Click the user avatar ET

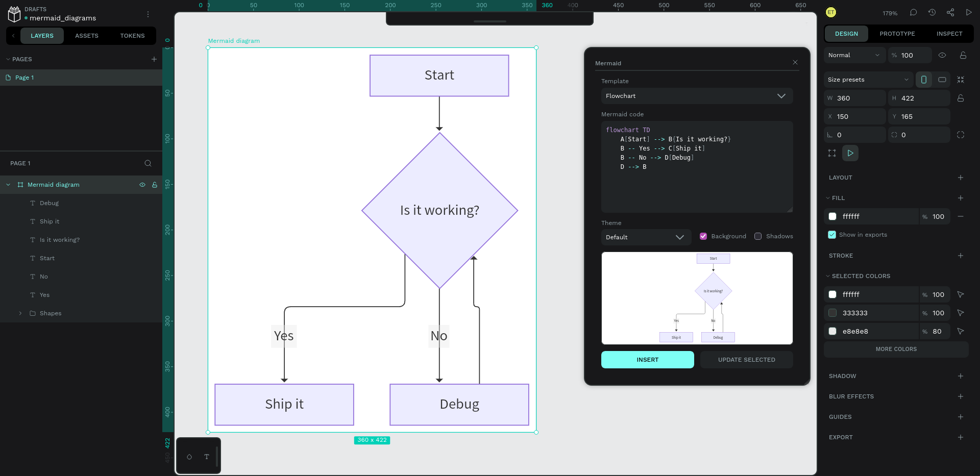(x=831, y=12)
